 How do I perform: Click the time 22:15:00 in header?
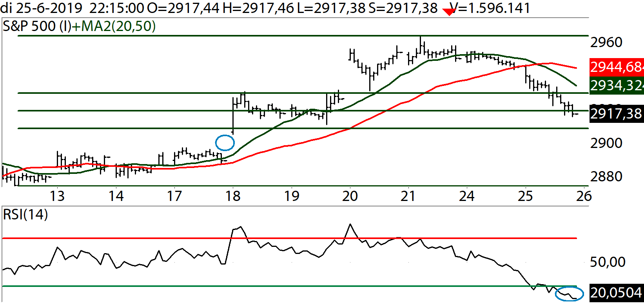pyautogui.click(x=117, y=8)
